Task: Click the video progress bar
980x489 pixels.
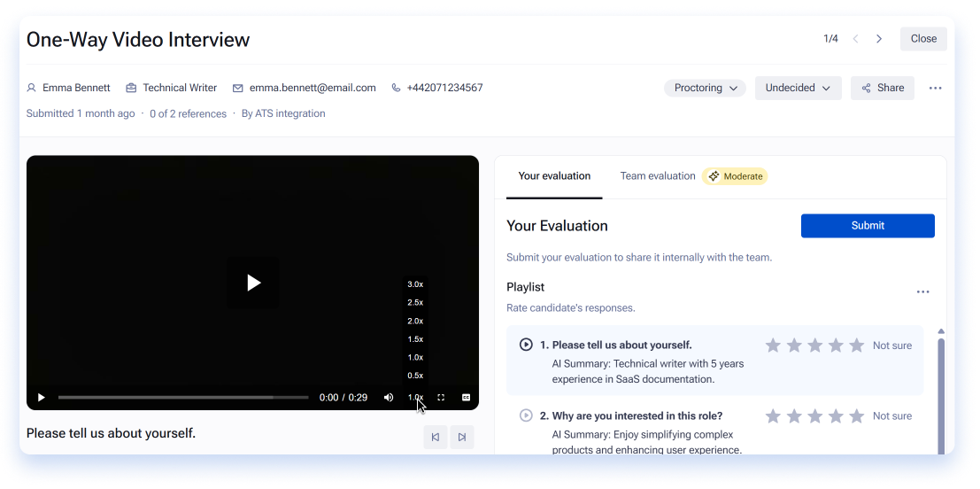Action: click(x=183, y=397)
